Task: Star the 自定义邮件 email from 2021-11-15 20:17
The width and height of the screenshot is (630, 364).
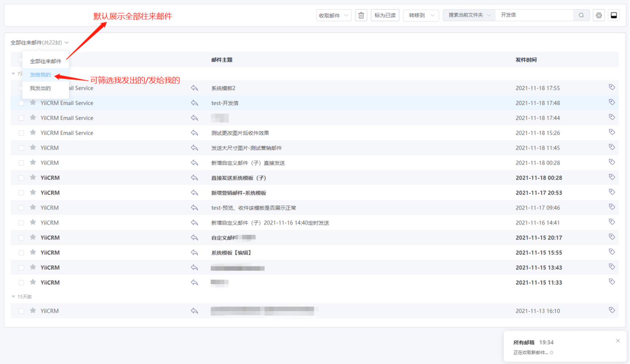Action: coord(33,237)
